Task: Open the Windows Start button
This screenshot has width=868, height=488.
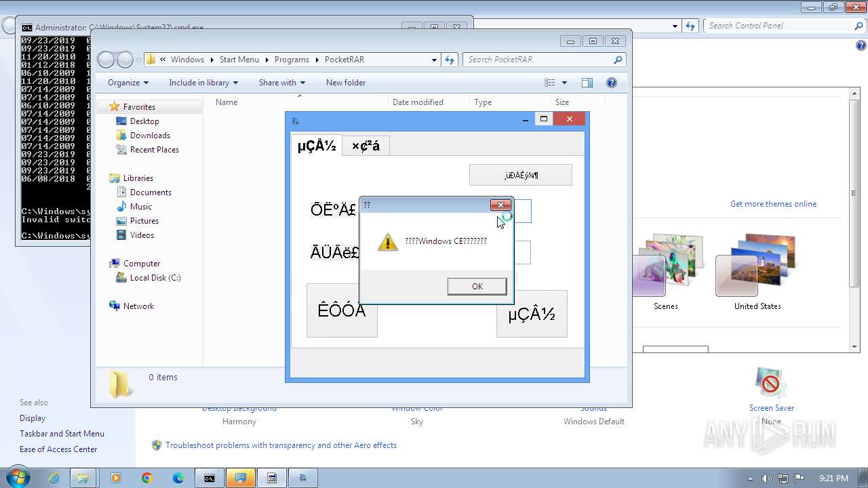Action: click(17, 477)
